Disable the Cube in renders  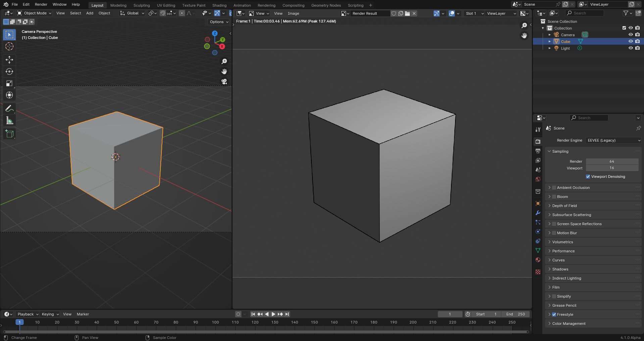pos(637,41)
